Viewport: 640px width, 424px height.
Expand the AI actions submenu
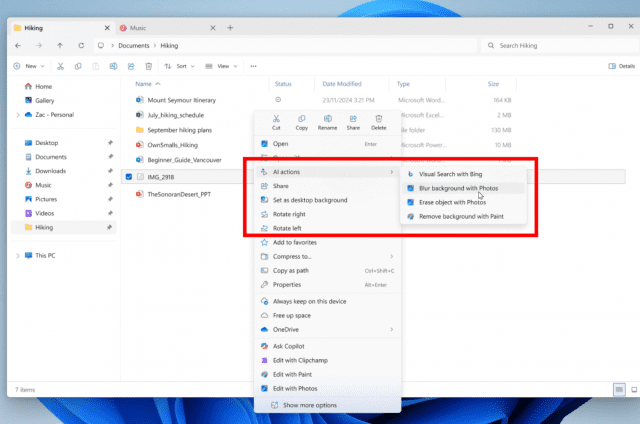[x=327, y=172]
